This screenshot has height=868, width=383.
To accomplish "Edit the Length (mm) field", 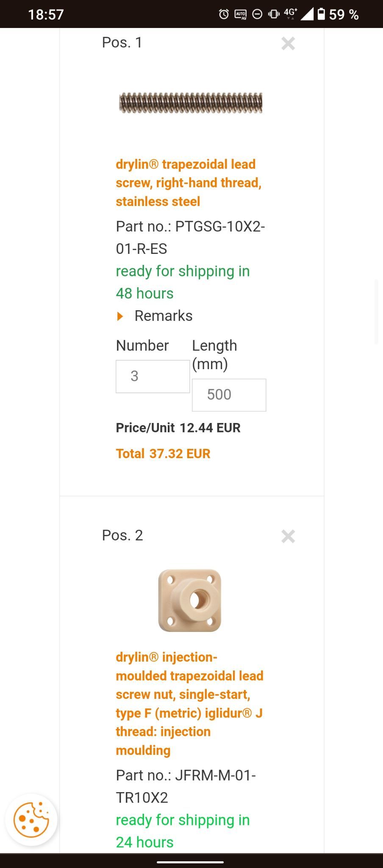I will pos(229,395).
